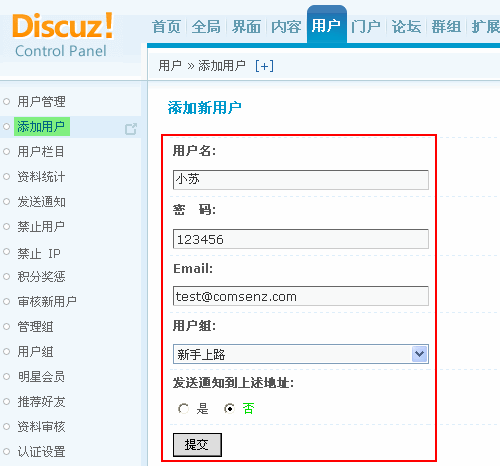Go to 禁止用户 sidebar item
The image size is (500, 466).
41,227
